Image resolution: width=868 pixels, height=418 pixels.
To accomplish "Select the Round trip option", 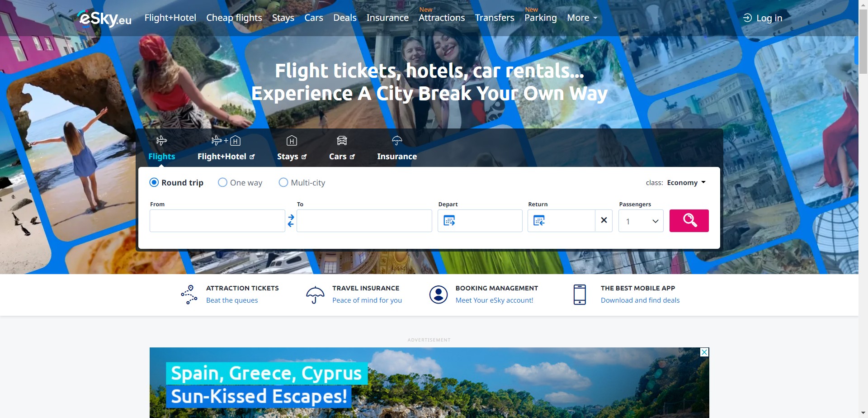I will (176, 183).
